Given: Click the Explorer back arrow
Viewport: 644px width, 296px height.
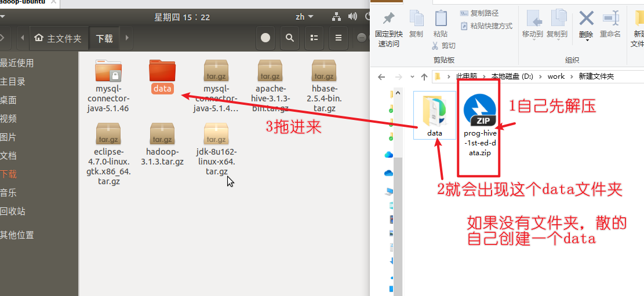Looking at the screenshot, I should pos(381,76).
